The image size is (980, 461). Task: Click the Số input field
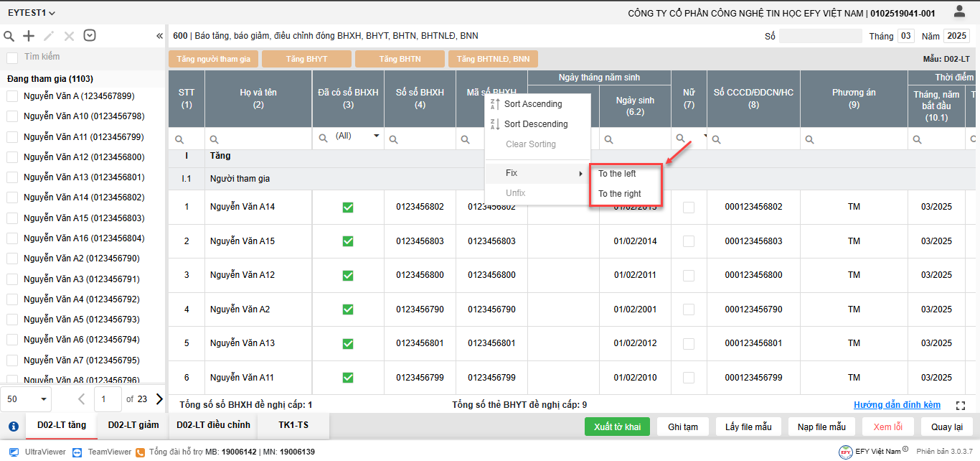820,36
